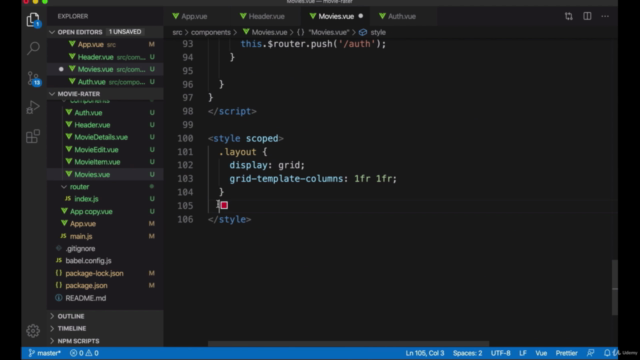Open main.js file
The height and width of the screenshot is (360, 640).
point(105,236)
